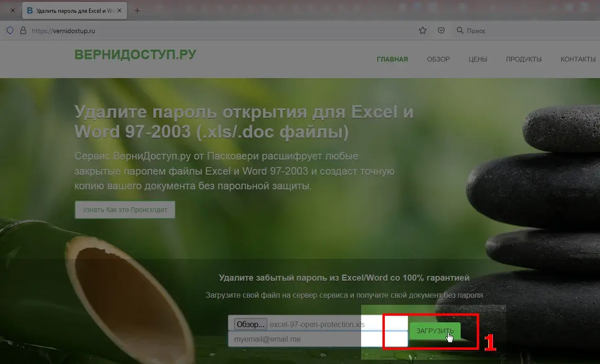Open the КОНТАКТЫ menu item
600x364 pixels.
pos(578,59)
